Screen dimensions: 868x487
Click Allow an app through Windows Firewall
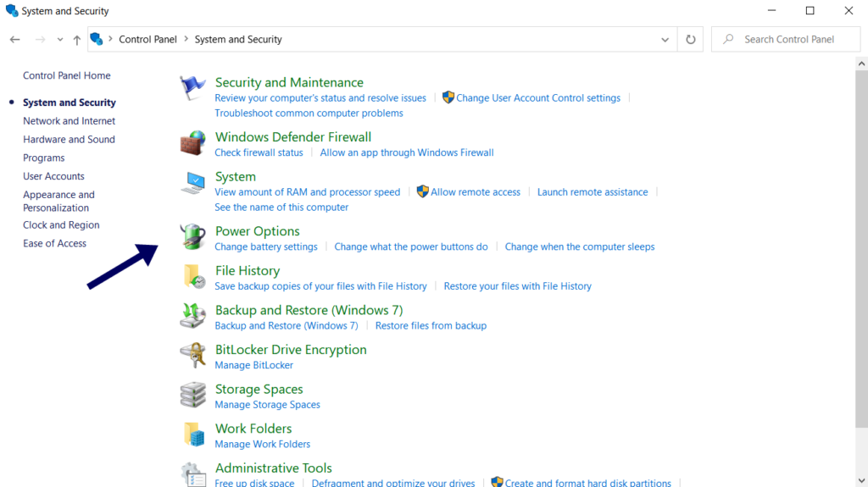point(407,152)
